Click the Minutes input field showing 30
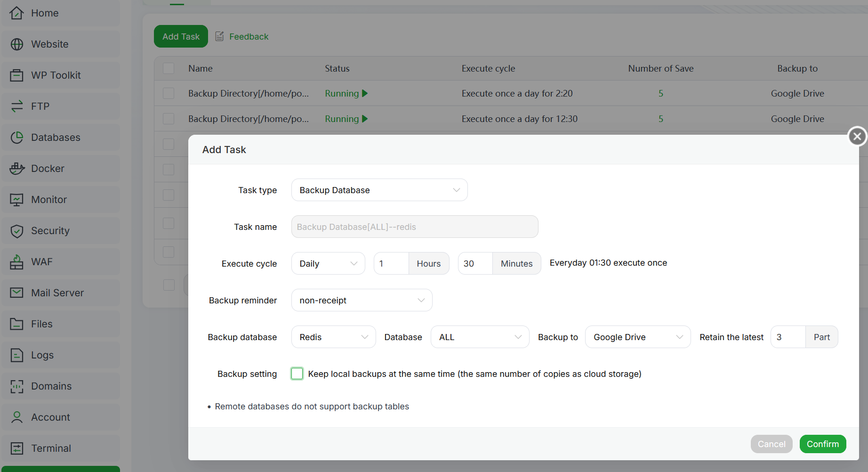The height and width of the screenshot is (472, 868). point(475,263)
